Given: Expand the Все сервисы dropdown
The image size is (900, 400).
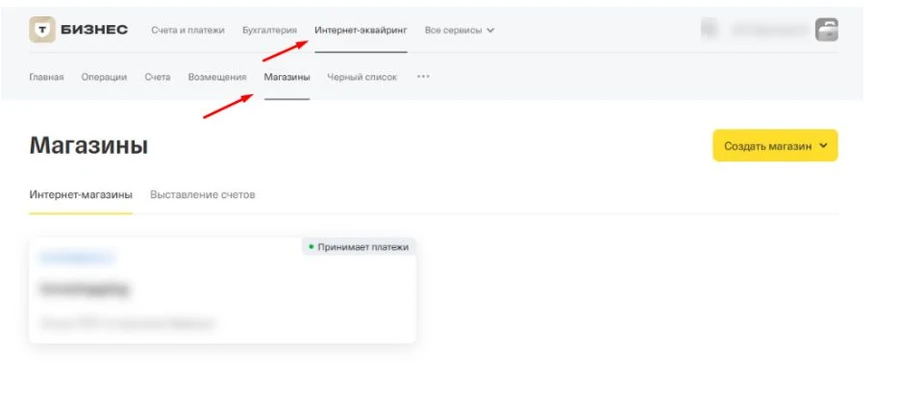Looking at the screenshot, I should [x=460, y=30].
